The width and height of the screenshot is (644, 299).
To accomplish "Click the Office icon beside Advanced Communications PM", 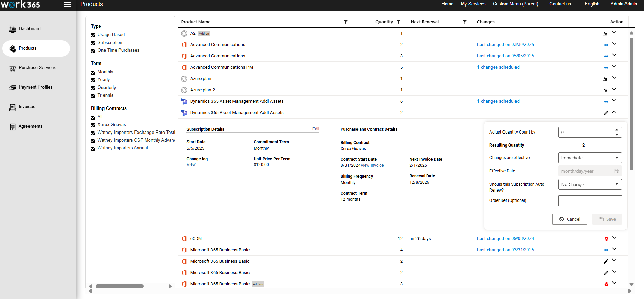I will click(184, 67).
